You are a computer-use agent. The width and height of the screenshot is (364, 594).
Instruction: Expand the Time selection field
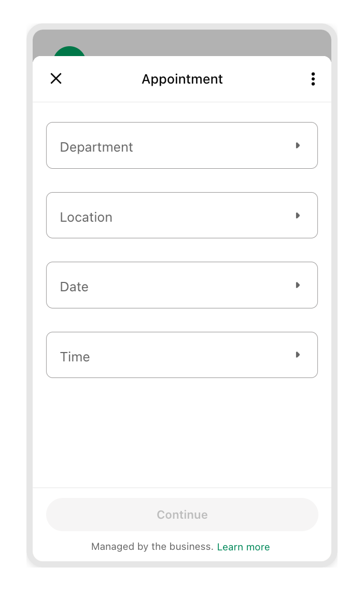(x=181, y=355)
